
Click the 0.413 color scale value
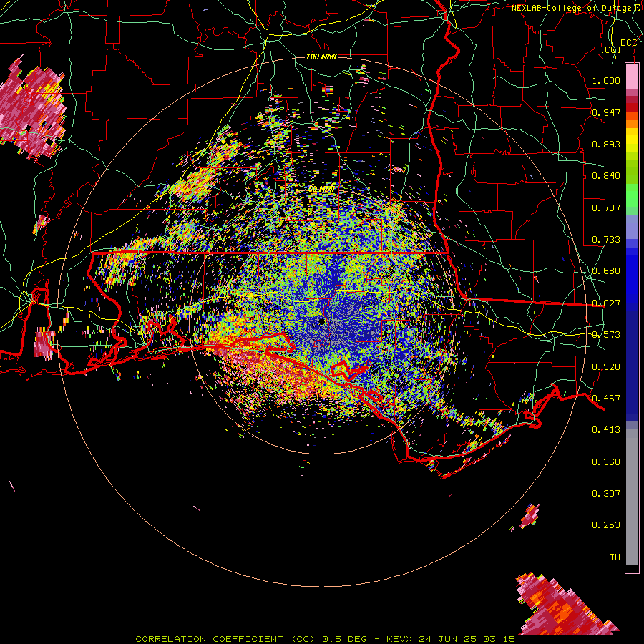(606, 430)
